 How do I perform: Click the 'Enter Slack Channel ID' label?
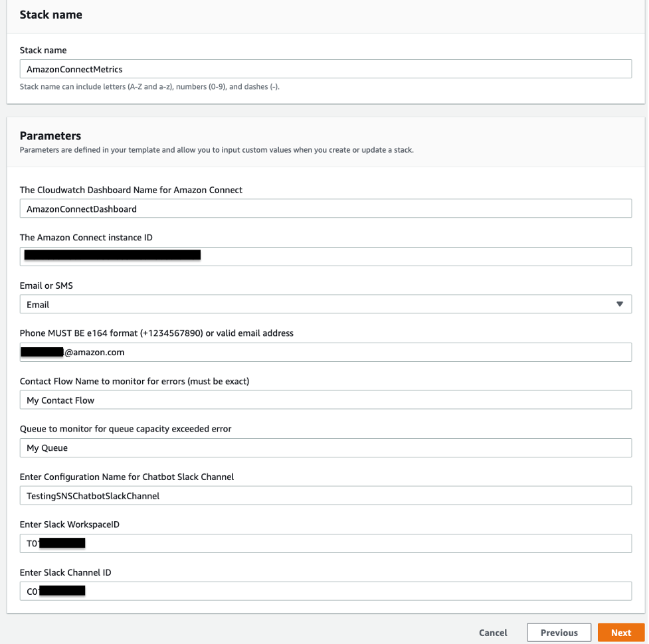65,572
